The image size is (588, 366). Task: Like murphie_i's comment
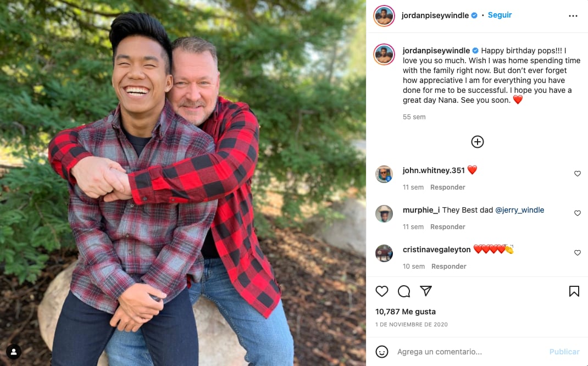(578, 213)
